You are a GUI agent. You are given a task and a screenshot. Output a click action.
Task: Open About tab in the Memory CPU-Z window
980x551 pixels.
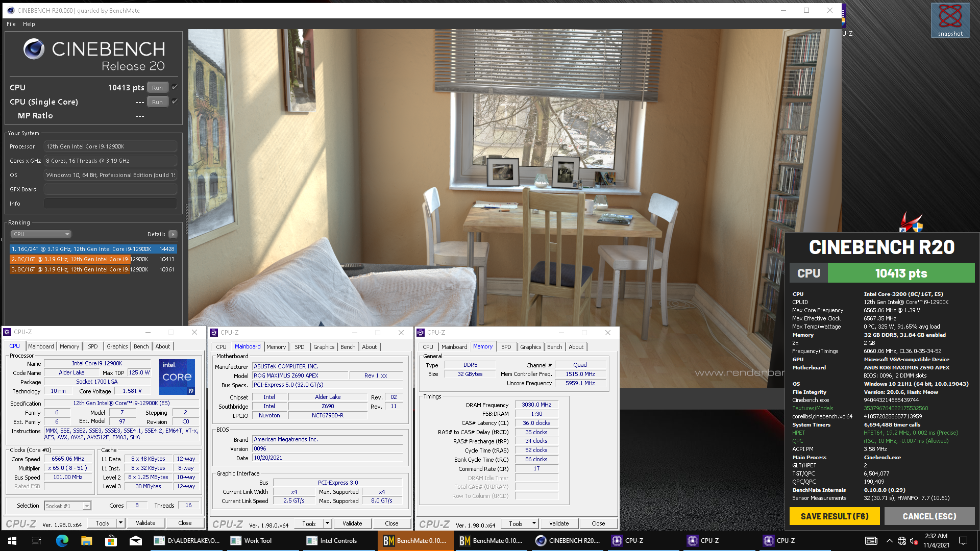[576, 347]
